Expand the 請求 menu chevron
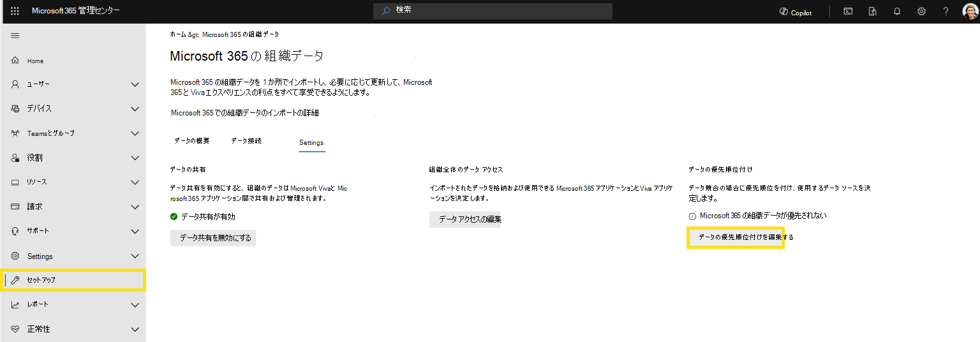The width and height of the screenshot is (980, 342). (135, 207)
